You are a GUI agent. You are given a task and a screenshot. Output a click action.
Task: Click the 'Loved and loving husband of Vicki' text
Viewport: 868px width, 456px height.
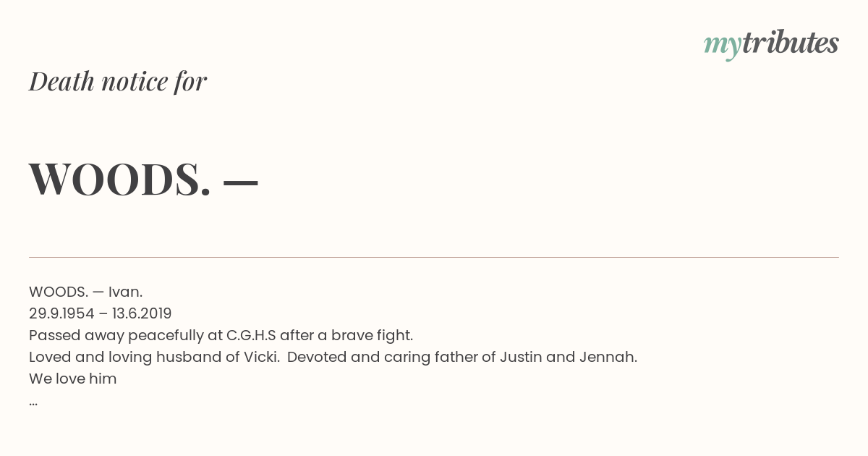[x=154, y=357]
